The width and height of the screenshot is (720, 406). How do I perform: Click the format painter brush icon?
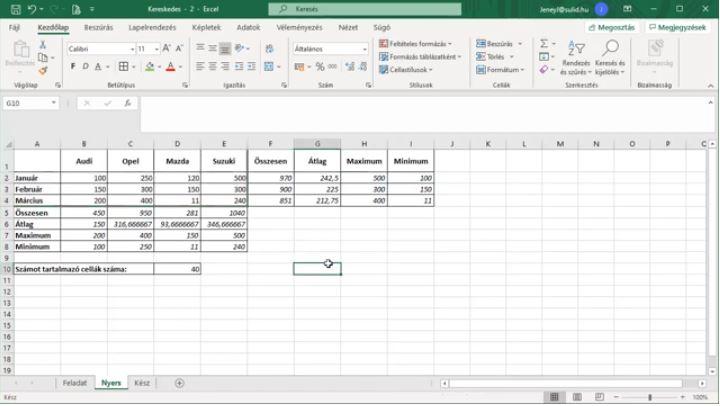click(x=43, y=70)
